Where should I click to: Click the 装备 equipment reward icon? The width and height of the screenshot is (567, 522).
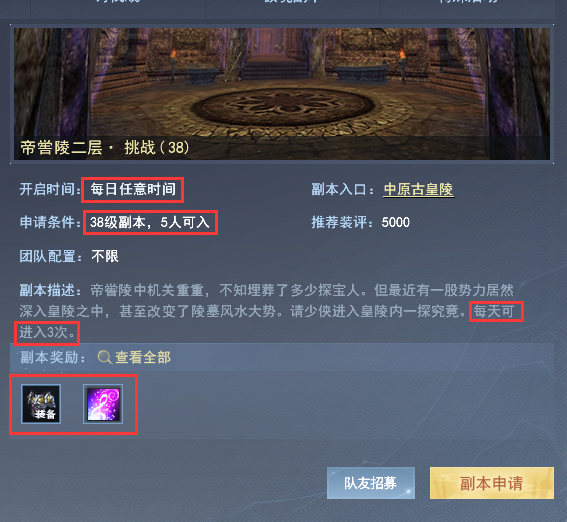click(x=41, y=404)
